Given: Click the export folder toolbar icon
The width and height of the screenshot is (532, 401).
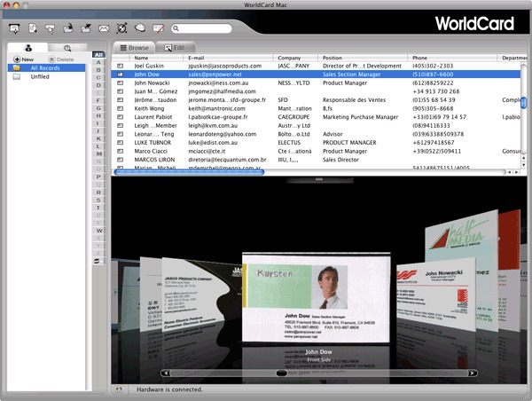Looking at the screenshot, I should tap(86, 28).
